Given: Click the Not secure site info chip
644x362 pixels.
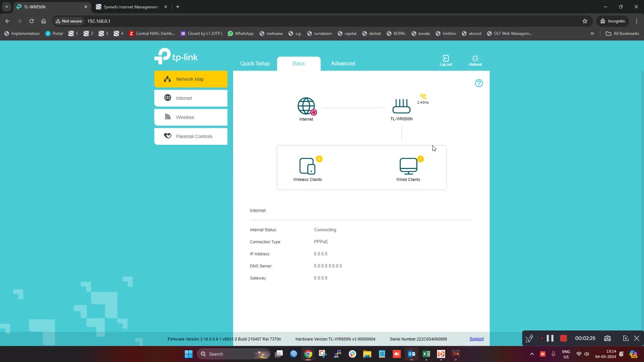Looking at the screenshot, I should 69,21.
